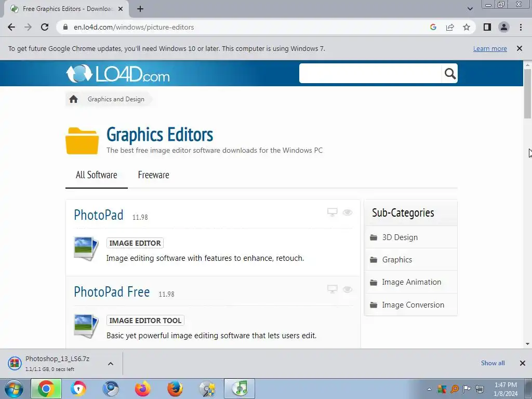Click the PhotoPad Free monitor icon
The image size is (532, 399).
332,289
